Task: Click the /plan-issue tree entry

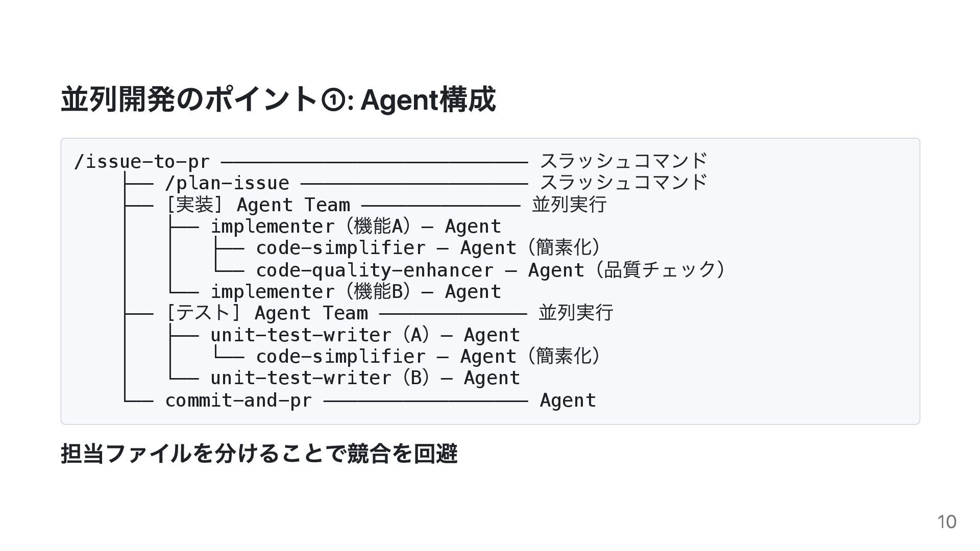Action: (227, 183)
